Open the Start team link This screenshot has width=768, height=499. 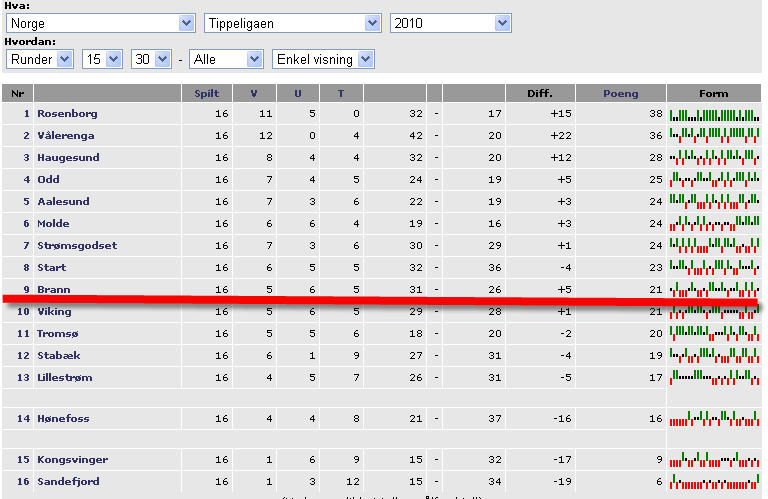52,268
